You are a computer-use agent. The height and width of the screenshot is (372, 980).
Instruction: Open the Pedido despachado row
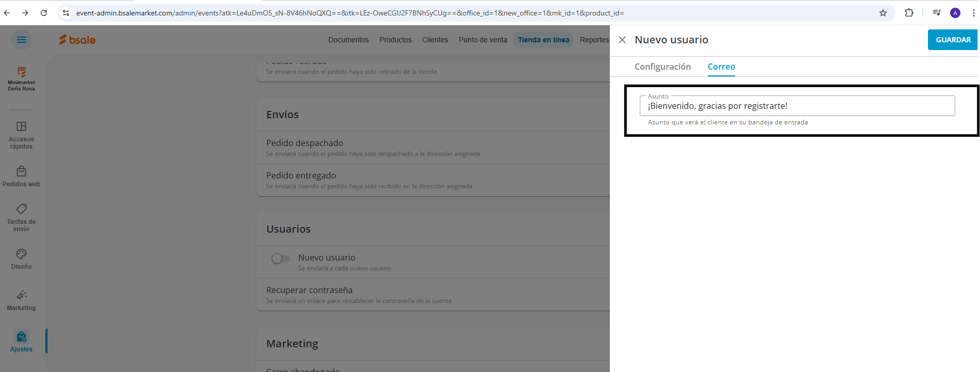click(x=433, y=148)
